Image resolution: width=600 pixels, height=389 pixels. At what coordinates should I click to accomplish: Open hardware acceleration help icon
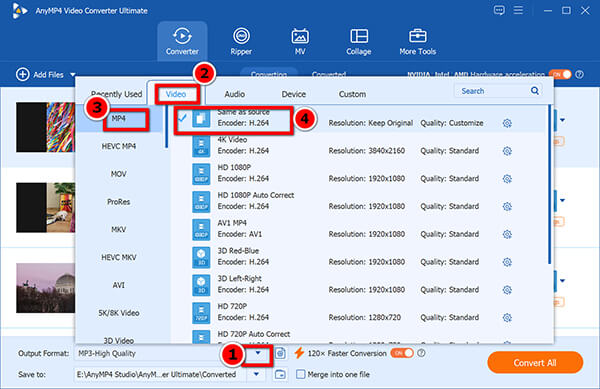[x=580, y=74]
